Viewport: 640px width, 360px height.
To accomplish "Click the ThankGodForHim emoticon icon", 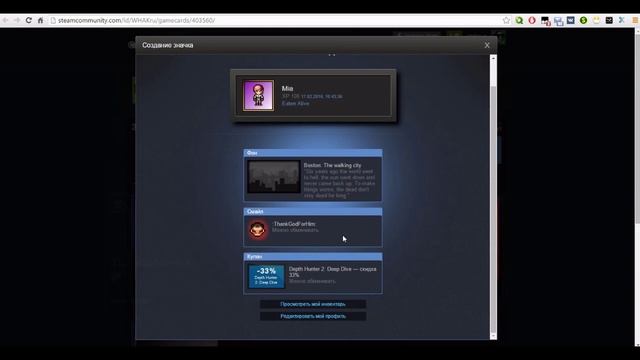I will click(258, 230).
